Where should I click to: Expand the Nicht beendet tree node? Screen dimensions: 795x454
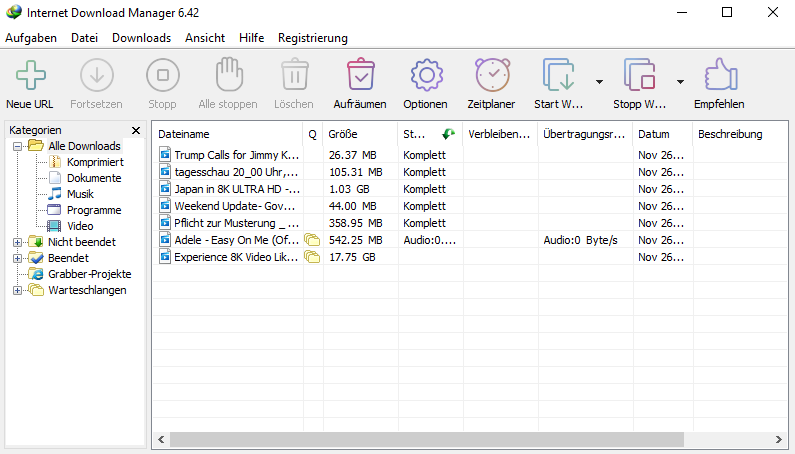[17, 242]
